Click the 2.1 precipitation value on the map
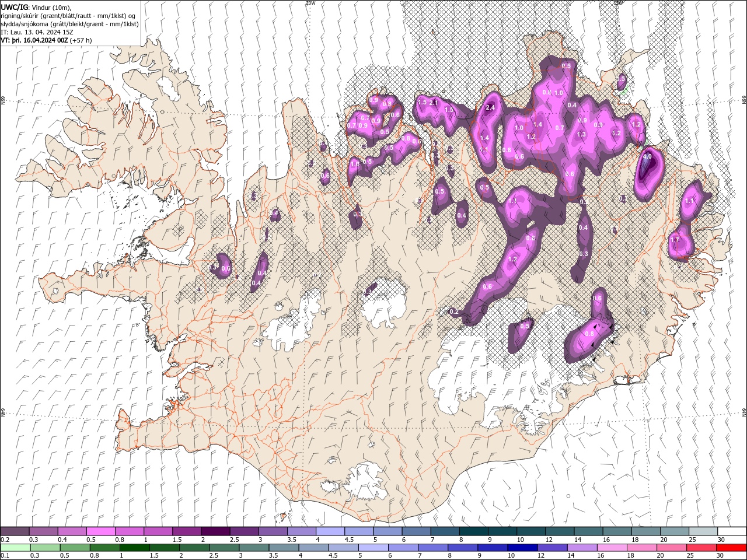This screenshot has height=560, width=747. (434, 102)
